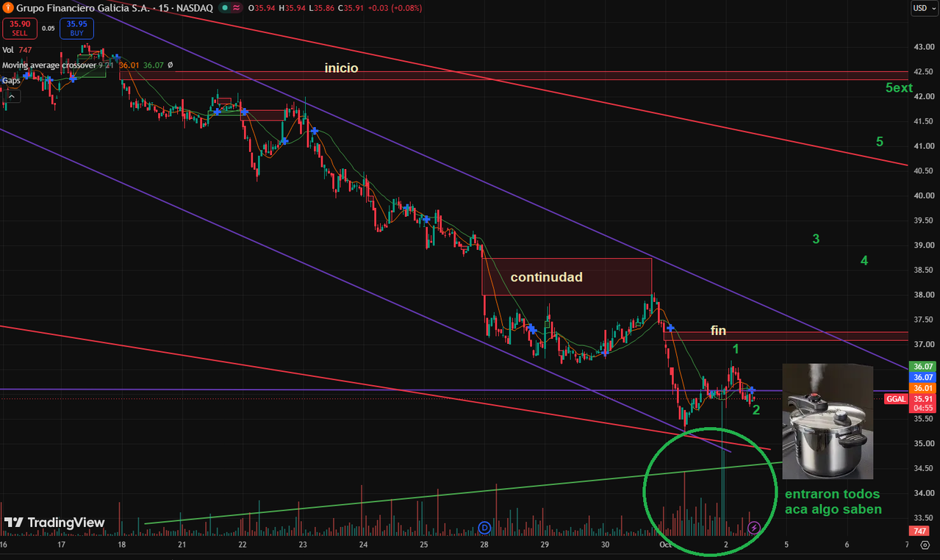Select the green wave label '3'
Viewport: 940px width, 560px height.
[x=816, y=239]
